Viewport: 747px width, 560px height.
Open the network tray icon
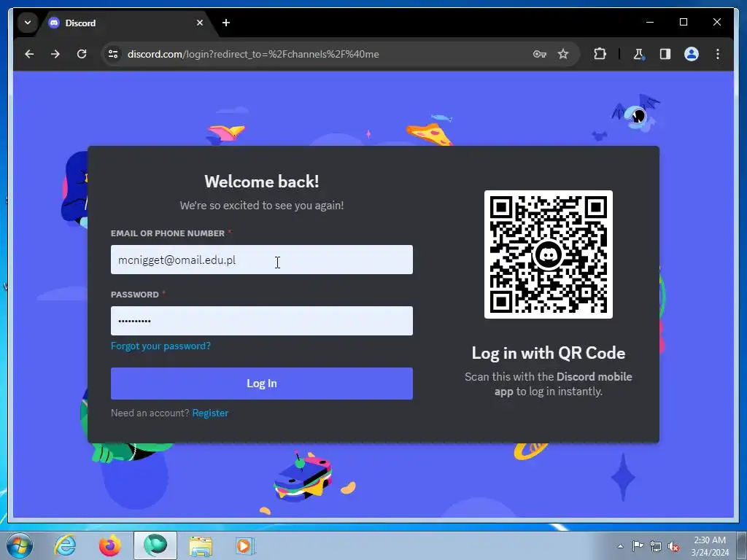pyautogui.click(x=656, y=546)
